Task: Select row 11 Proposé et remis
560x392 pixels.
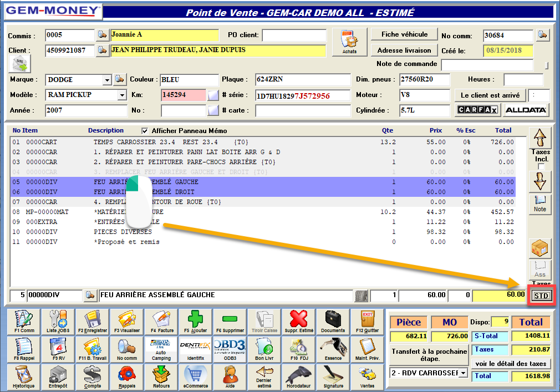Action: [x=263, y=242]
